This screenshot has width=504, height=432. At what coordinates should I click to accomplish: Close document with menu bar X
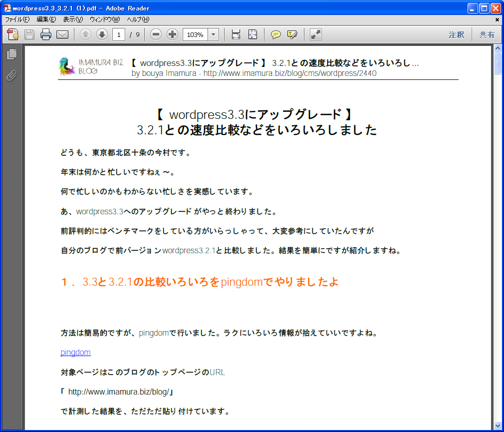(497, 19)
